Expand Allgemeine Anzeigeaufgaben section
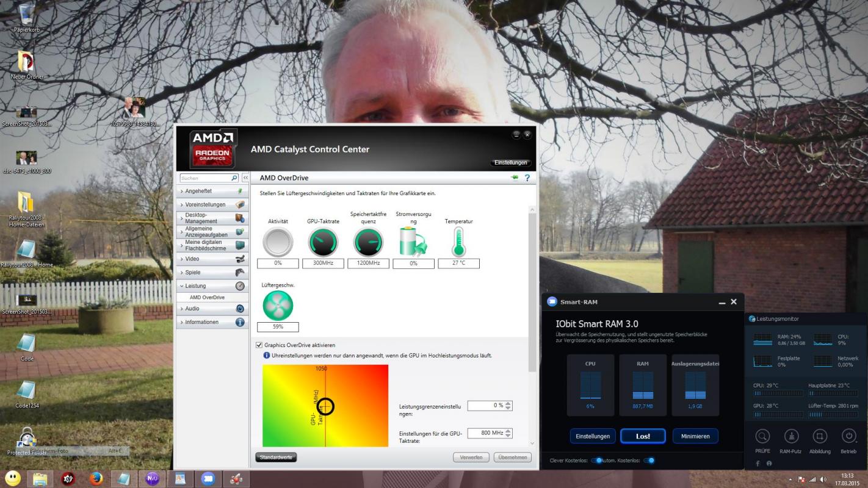 coord(212,231)
